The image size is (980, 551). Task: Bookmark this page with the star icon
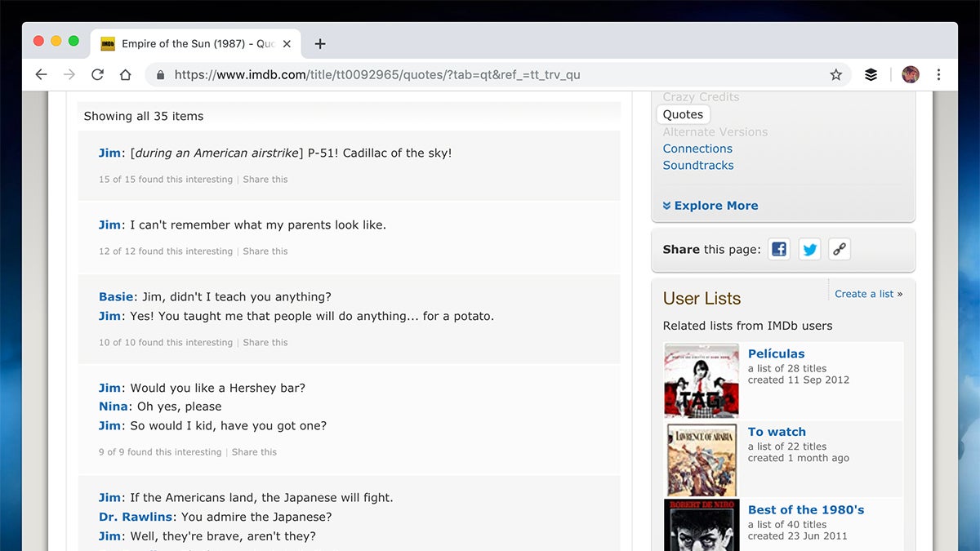[835, 74]
